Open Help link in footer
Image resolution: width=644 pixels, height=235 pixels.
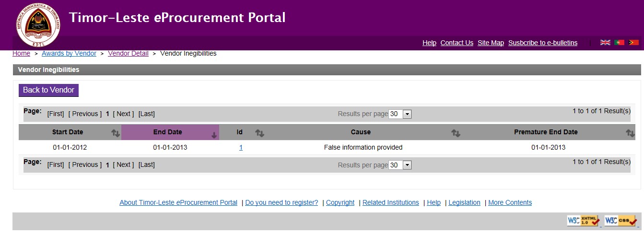433,202
